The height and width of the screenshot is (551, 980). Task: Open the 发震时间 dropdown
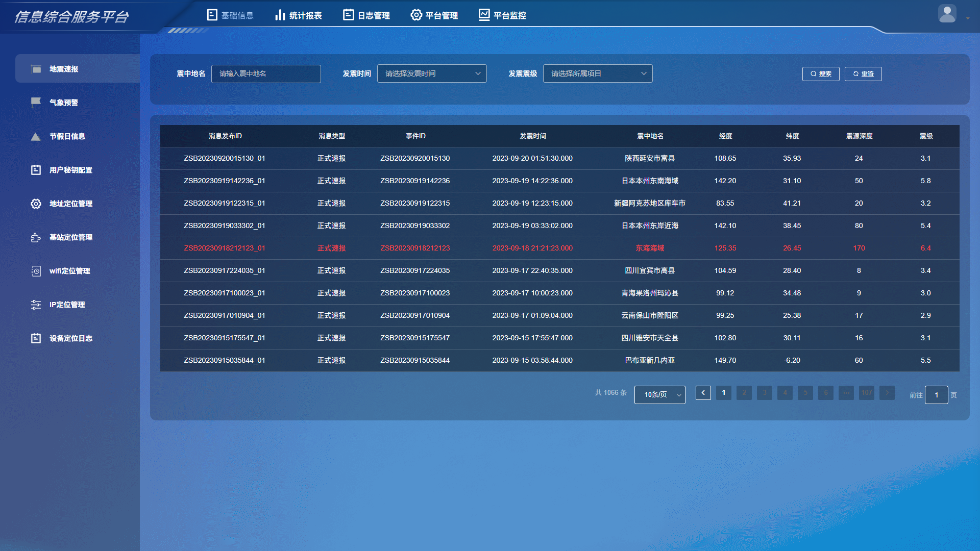(x=432, y=73)
